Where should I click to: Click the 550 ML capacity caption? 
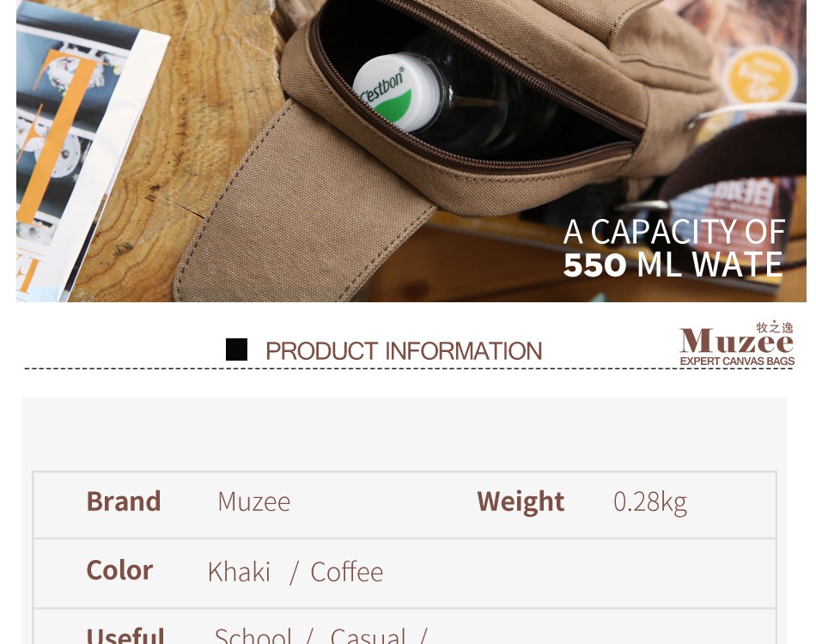tap(674, 248)
